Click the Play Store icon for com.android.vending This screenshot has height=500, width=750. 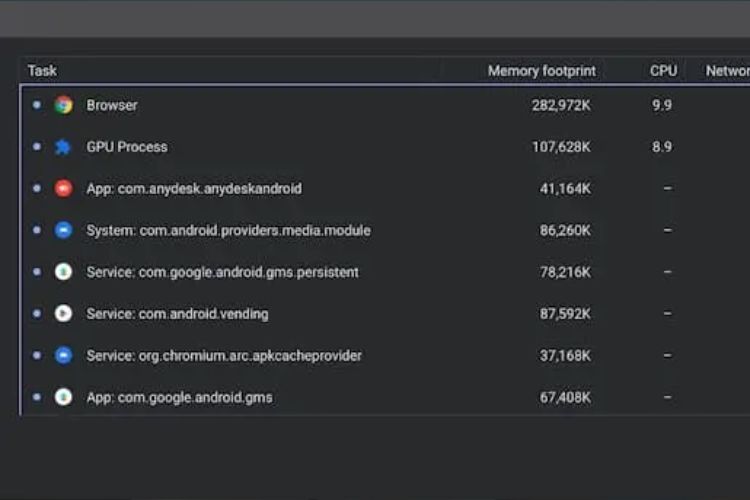tap(63, 313)
